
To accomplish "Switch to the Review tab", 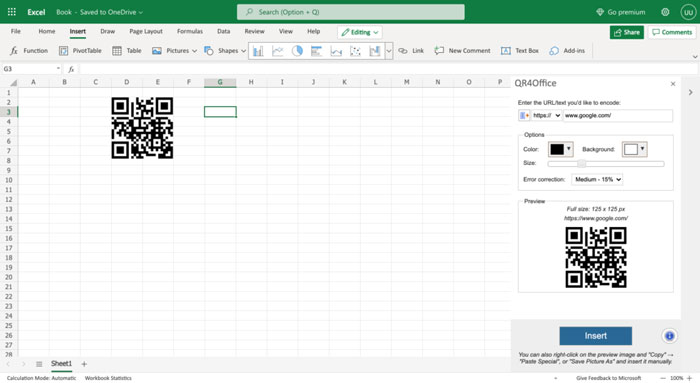I will pos(254,31).
